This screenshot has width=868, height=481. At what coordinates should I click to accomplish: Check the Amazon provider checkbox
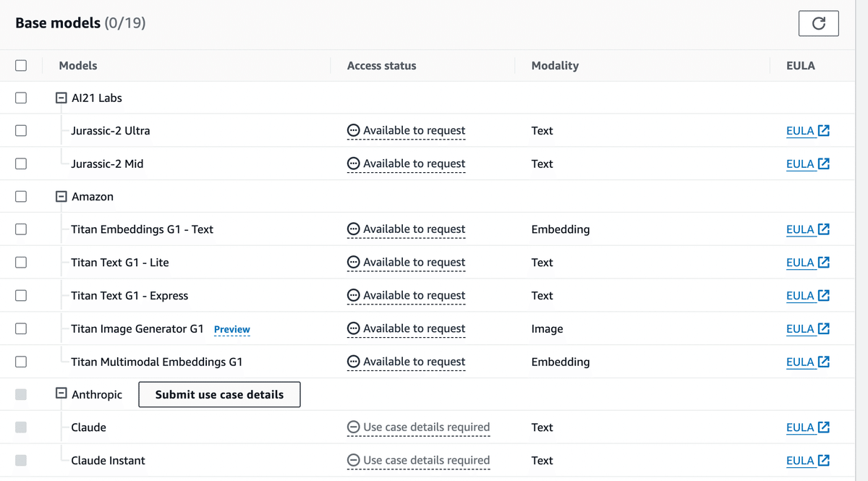pos(21,197)
